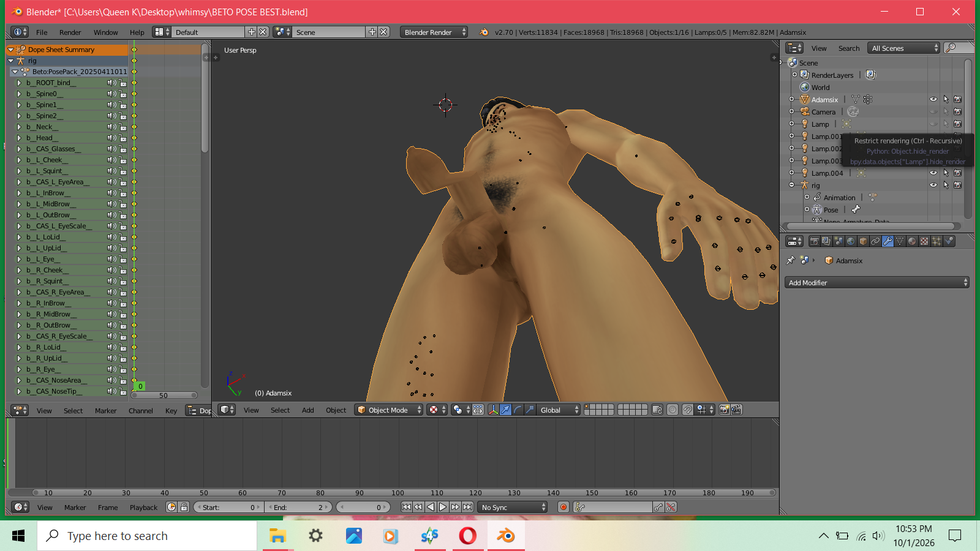Open the Object Data properties tab (triangle mesh icon)
This screenshot has height=551, width=980.
pos(900,241)
